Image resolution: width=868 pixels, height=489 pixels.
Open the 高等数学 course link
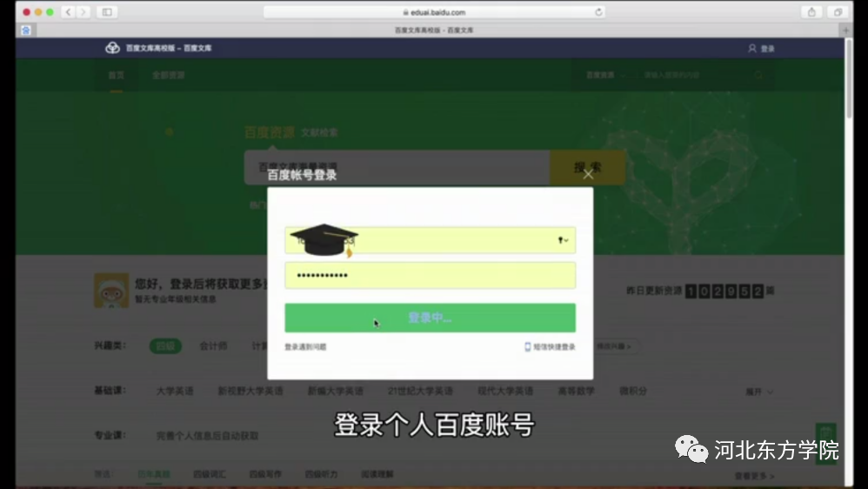click(577, 391)
